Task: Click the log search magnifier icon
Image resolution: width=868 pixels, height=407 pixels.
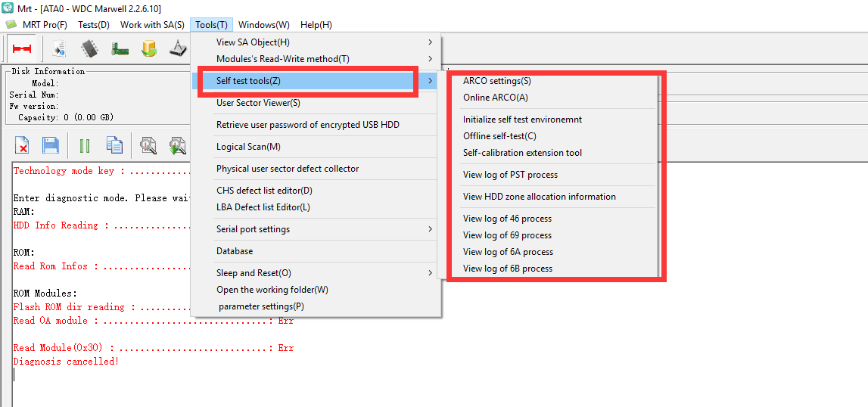Action: pos(148,146)
